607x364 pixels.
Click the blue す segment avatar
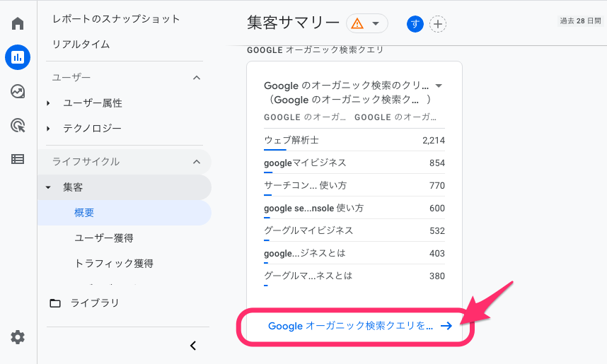[x=415, y=24]
